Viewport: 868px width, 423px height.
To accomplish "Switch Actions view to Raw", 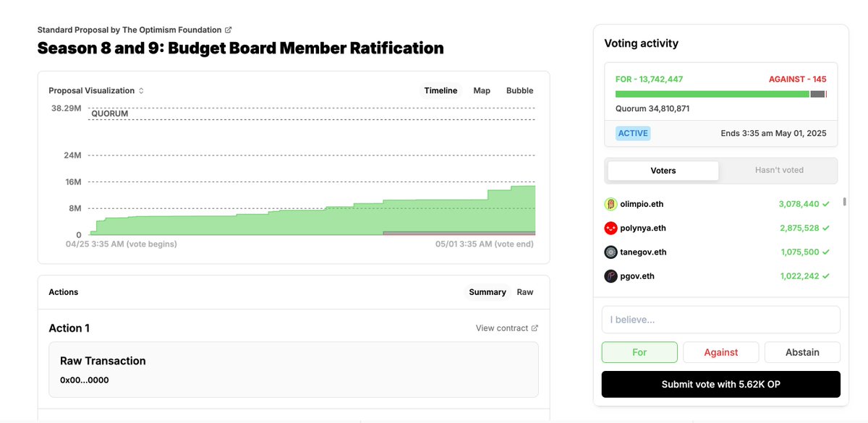I will coord(525,292).
